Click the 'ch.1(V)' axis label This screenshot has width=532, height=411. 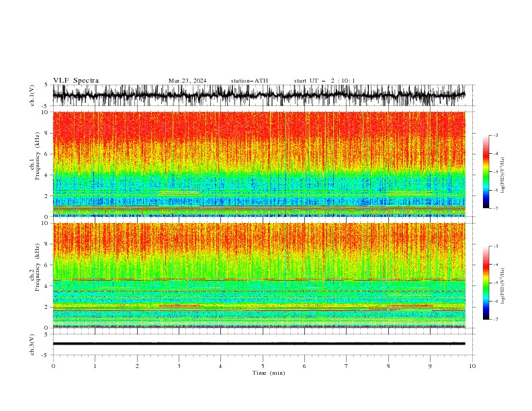point(32,95)
